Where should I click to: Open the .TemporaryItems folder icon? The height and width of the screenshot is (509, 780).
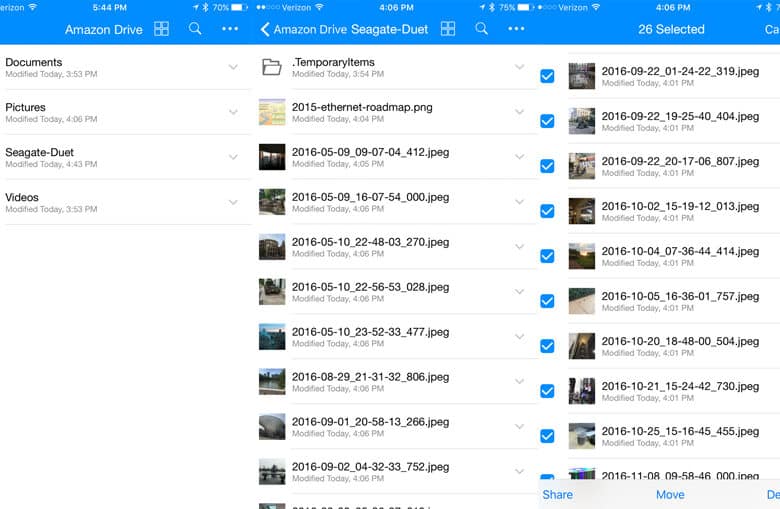tap(272, 67)
